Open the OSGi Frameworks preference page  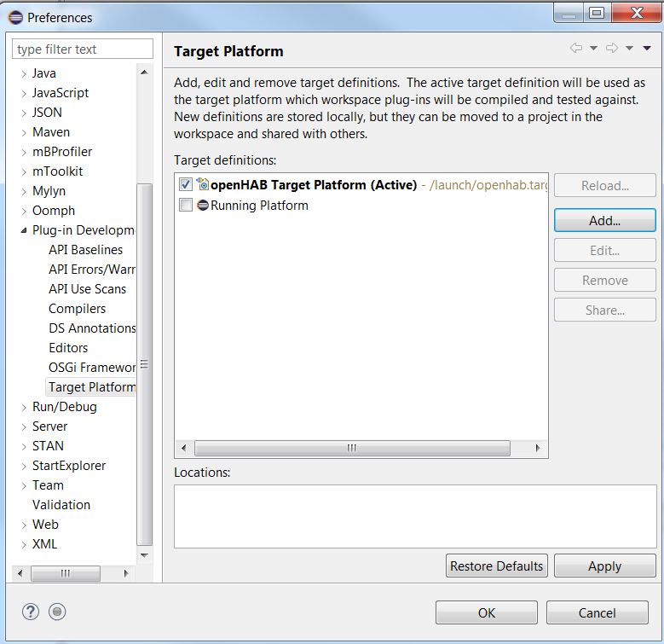92,368
